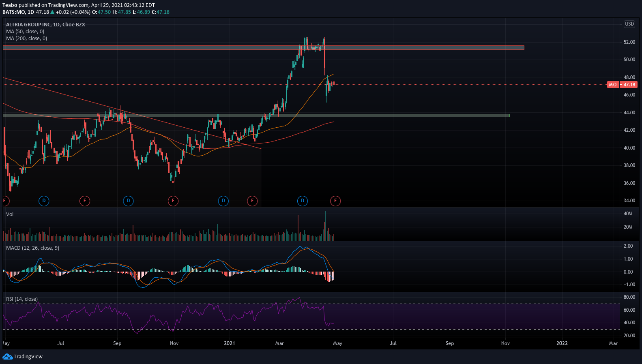Click the USD currency label

pyautogui.click(x=629, y=24)
